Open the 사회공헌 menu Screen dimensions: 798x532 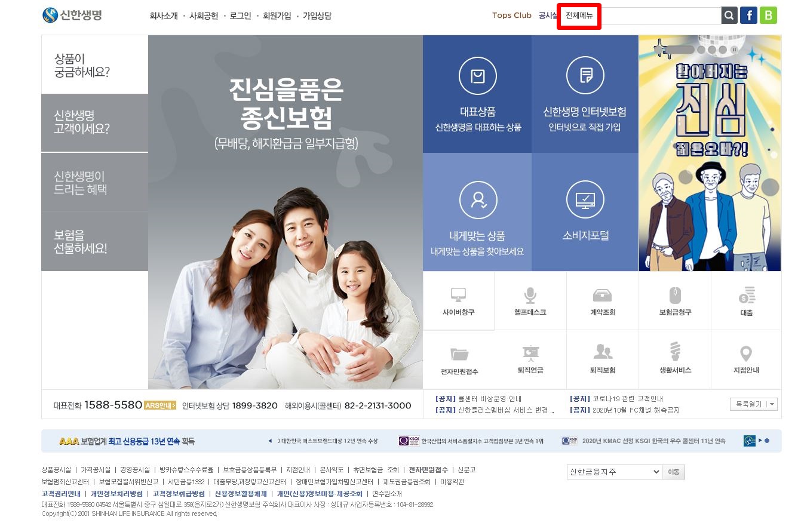(x=204, y=16)
